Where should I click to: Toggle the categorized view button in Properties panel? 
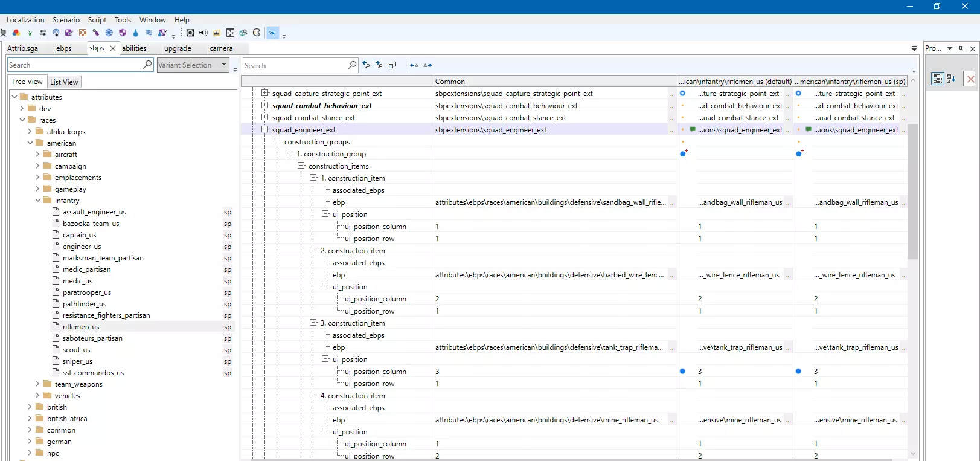tap(937, 79)
